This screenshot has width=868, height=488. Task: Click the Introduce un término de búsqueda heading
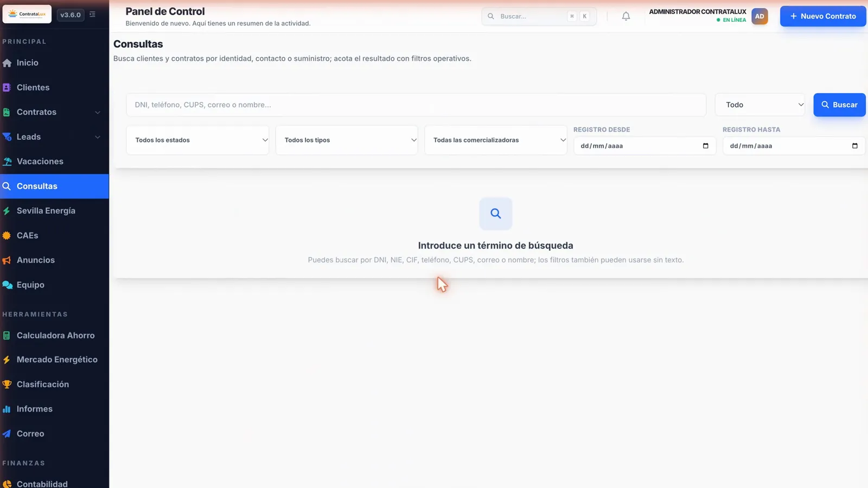496,246
